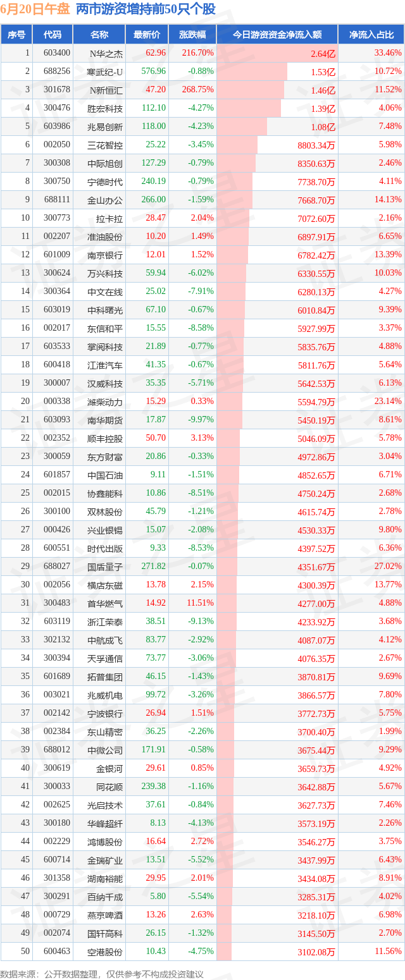Click the 名称 column header
Viewport: 405px width, 980px height.
pyautogui.click(x=98, y=35)
